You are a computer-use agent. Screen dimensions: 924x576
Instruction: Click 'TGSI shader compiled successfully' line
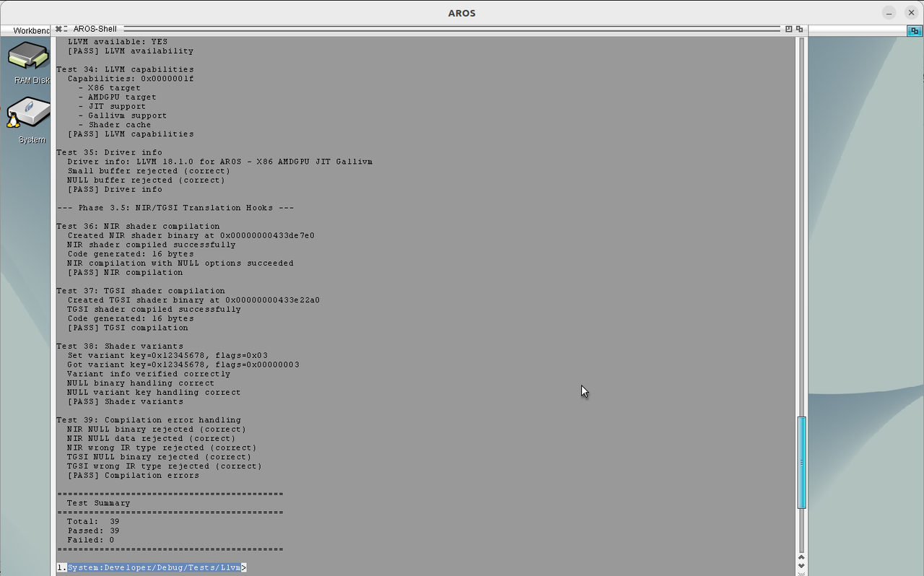coord(154,310)
